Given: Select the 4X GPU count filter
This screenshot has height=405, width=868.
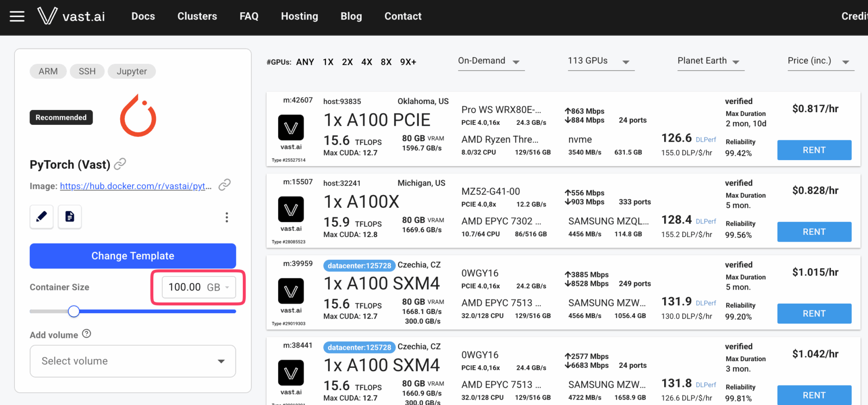Looking at the screenshot, I should pyautogui.click(x=367, y=62).
